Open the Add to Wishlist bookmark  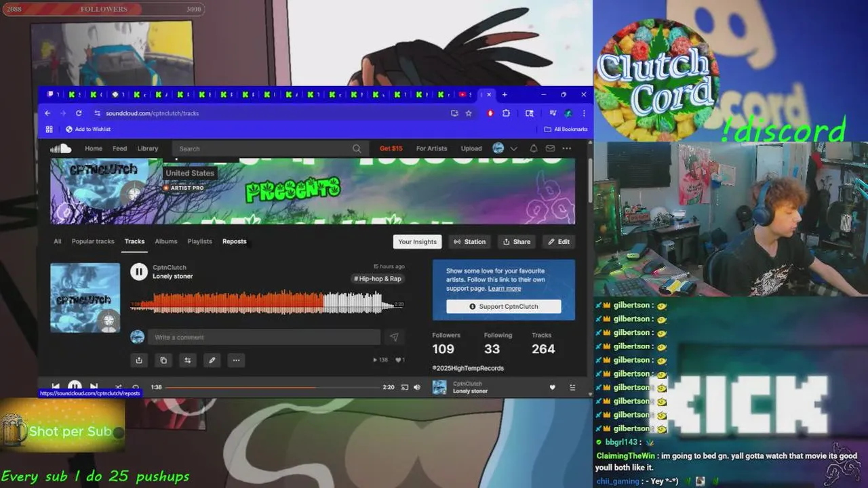[x=88, y=129]
